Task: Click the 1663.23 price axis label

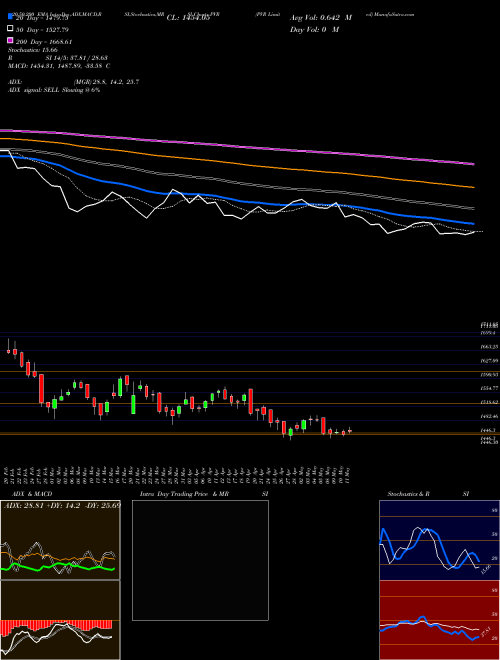Action: 489,347
